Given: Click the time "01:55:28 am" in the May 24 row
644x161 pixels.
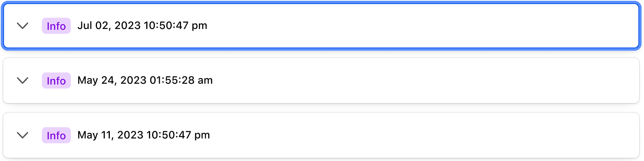Looking at the screenshot, I should [x=181, y=80].
